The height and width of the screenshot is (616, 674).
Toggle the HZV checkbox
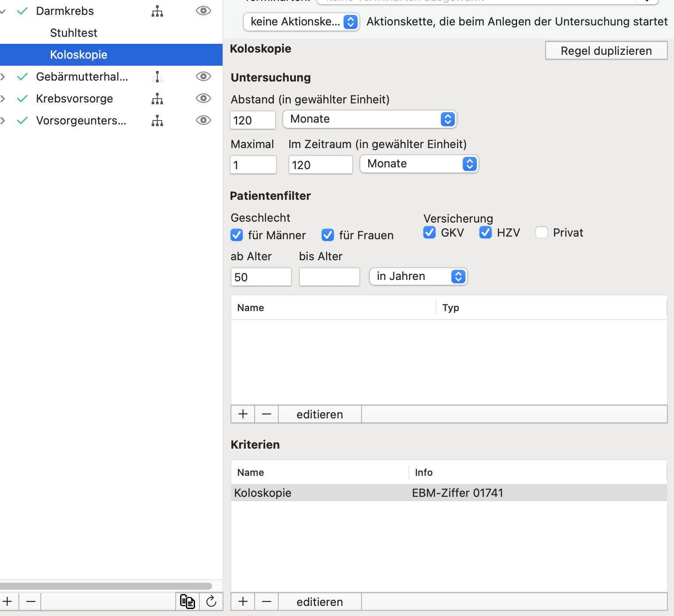click(486, 232)
